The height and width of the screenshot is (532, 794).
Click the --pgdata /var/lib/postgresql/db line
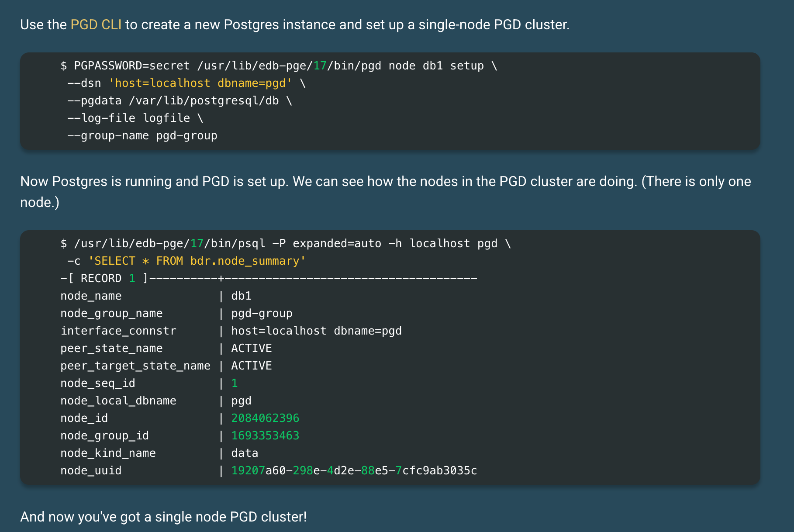click(180, 100)
